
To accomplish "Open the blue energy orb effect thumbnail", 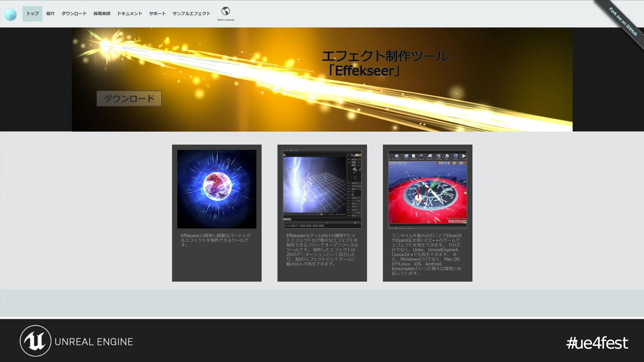I will pyautogui.click(x=217, y=189).
